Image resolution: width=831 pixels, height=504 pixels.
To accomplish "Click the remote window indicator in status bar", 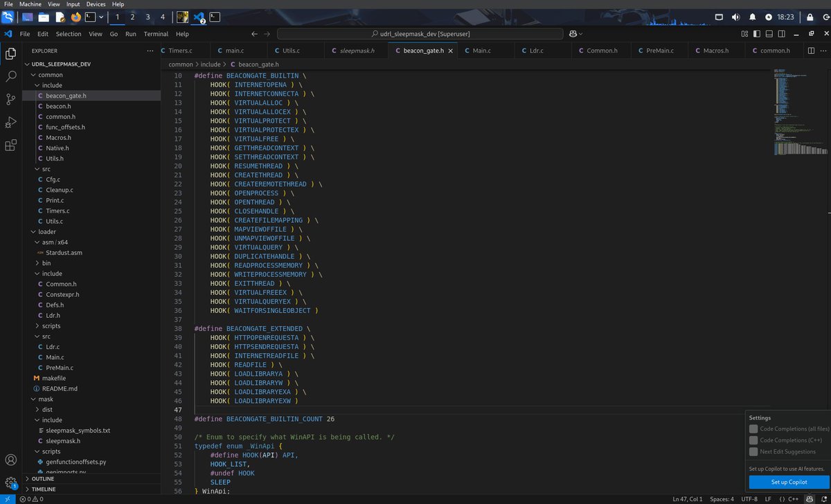I will coord(8,498).
